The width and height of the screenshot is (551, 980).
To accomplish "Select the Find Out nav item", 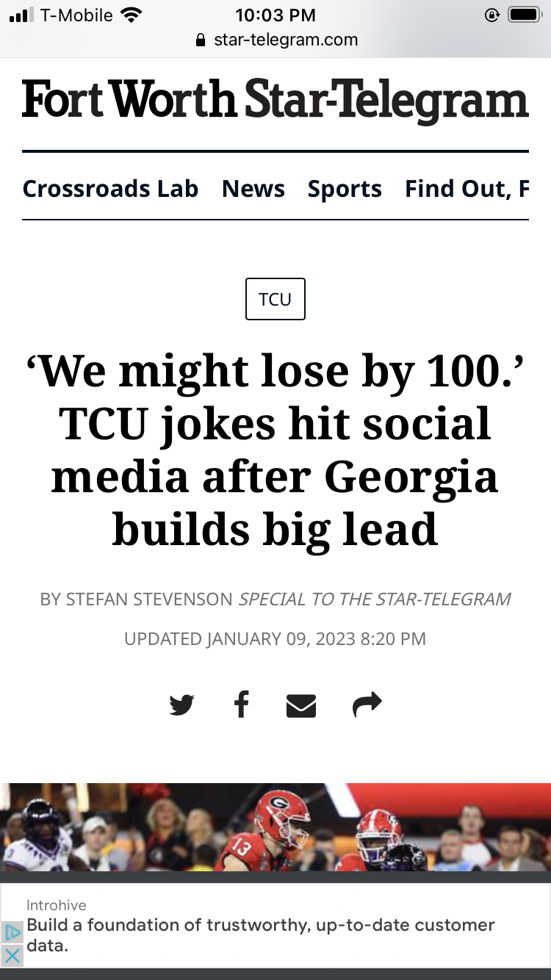I will (x=467, y=189).
